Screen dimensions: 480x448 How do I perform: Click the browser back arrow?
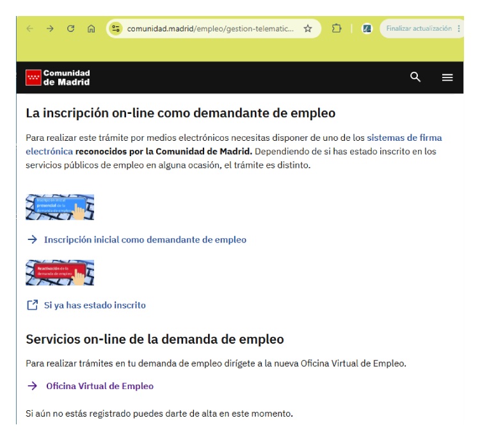point(29,29)
